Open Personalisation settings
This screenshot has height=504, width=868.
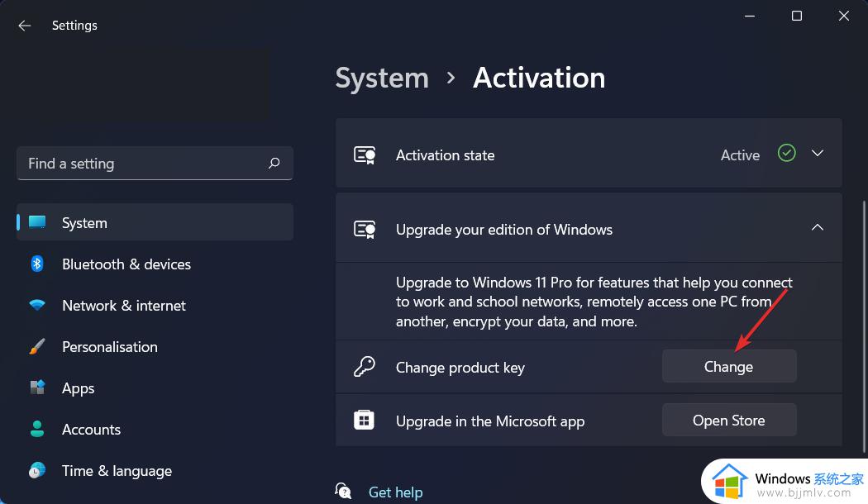155,347
